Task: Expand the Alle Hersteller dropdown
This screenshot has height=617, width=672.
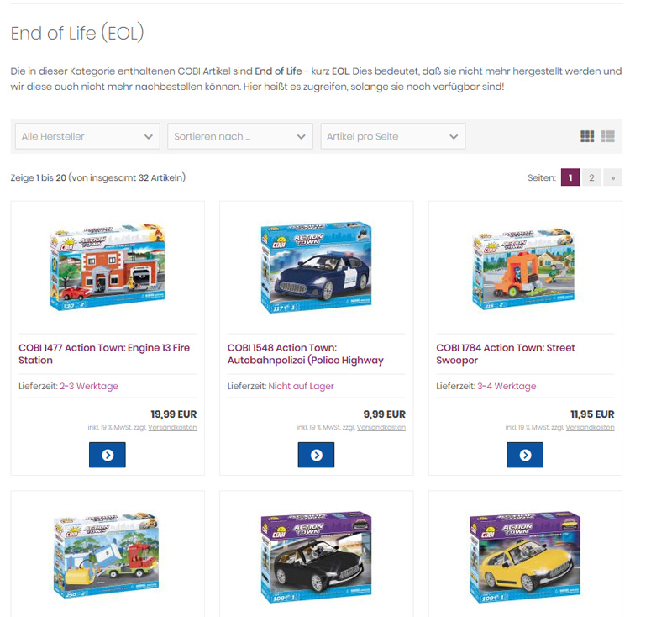Action: coord(87,136)
